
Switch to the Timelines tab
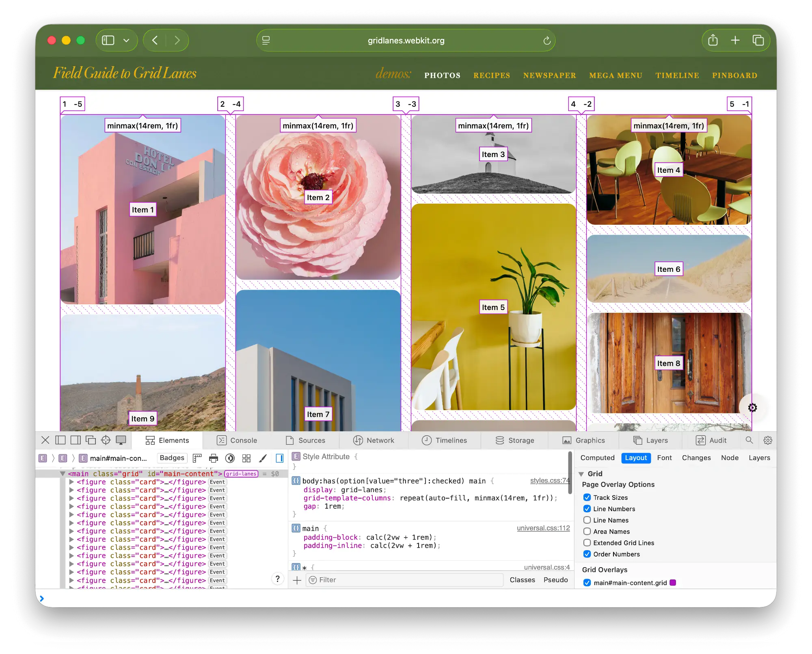point(444,441)
